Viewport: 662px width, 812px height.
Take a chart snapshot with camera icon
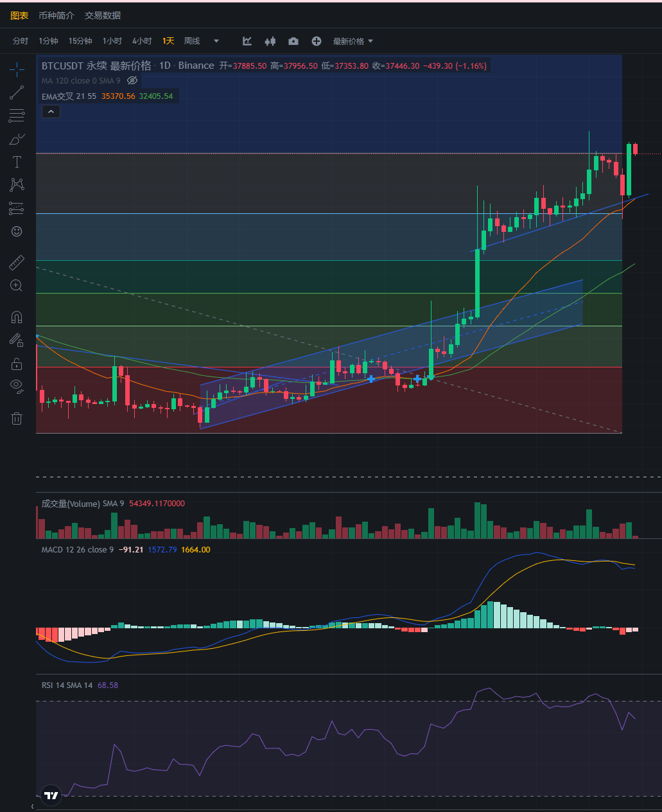pyautogui.click(x=293, y=41)
